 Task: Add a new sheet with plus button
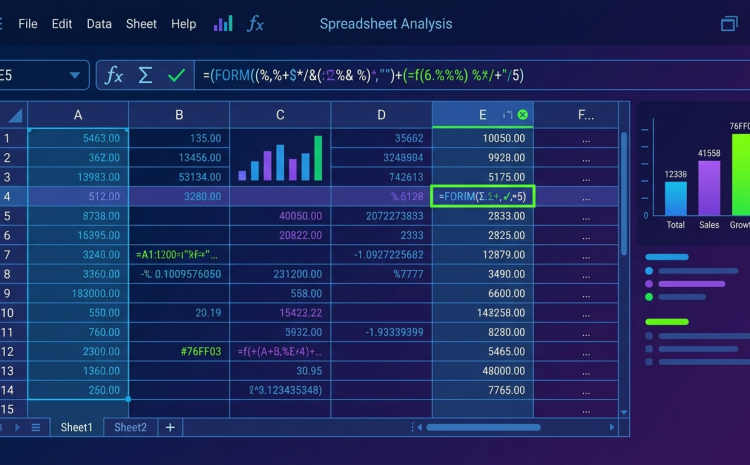pyautogui.click(x=170, y=427)
